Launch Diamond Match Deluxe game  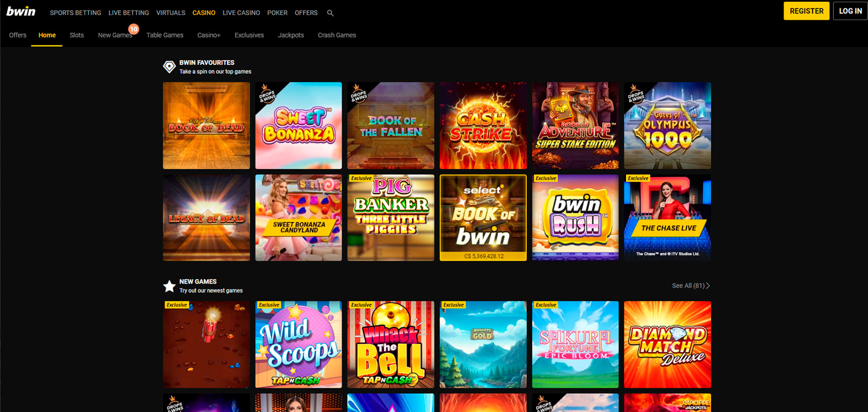[x=668, y=345]
